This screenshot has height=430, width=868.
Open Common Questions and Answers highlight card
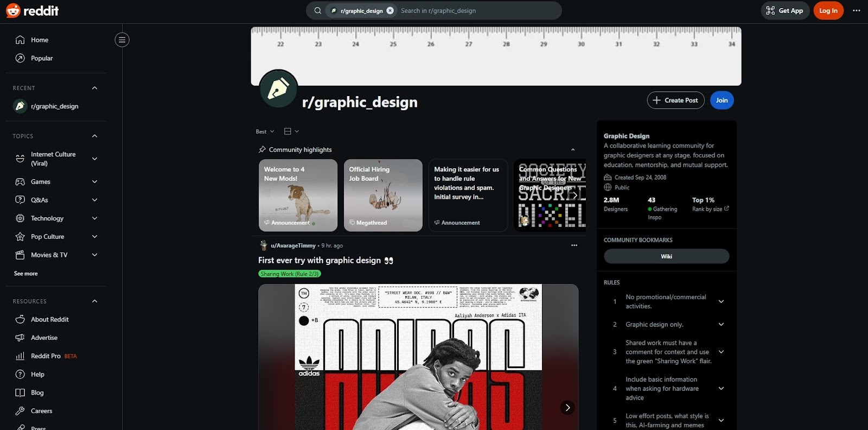tap(550, 195)
